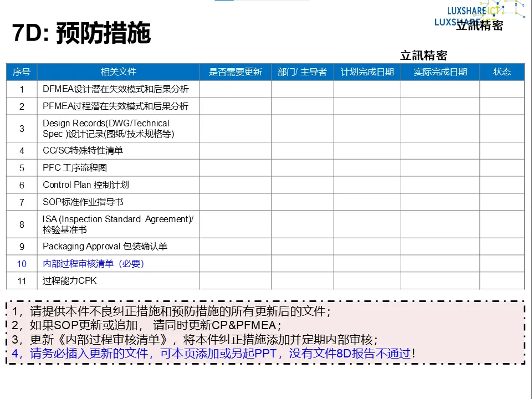Click sequence number 3 cell
Viewport: 532px width, 399px height.
point(22,129)
